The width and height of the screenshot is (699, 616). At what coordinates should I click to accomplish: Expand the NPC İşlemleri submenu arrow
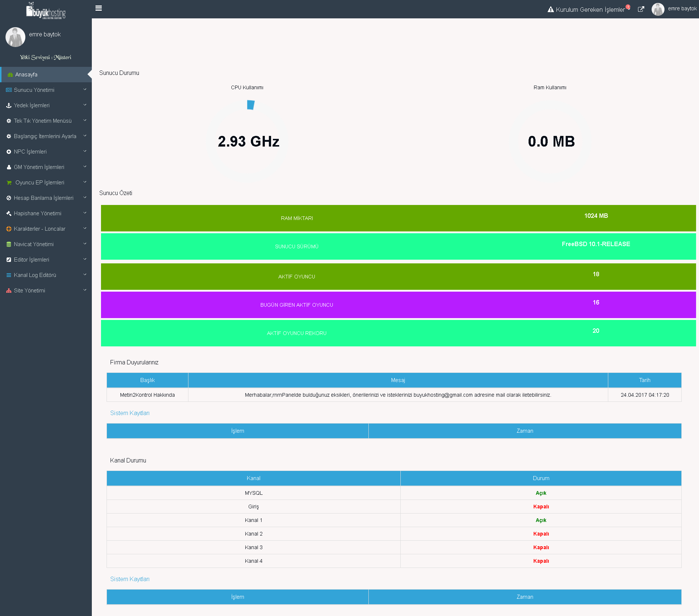(x=85, y=151)
